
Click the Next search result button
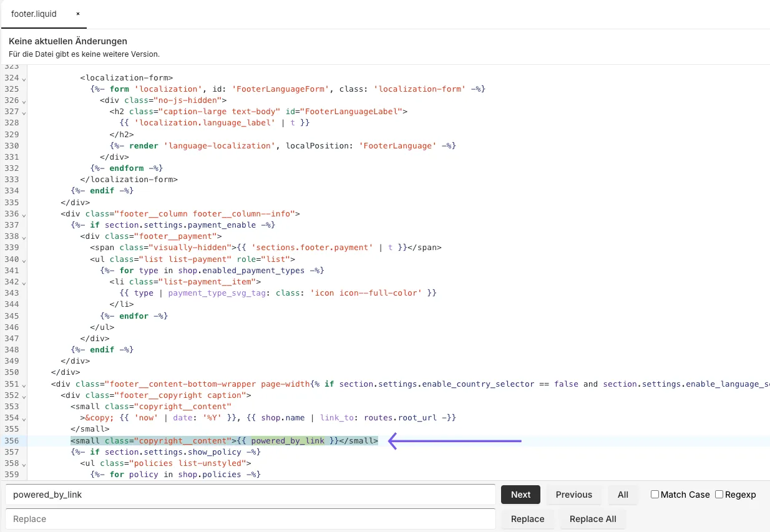520,495
